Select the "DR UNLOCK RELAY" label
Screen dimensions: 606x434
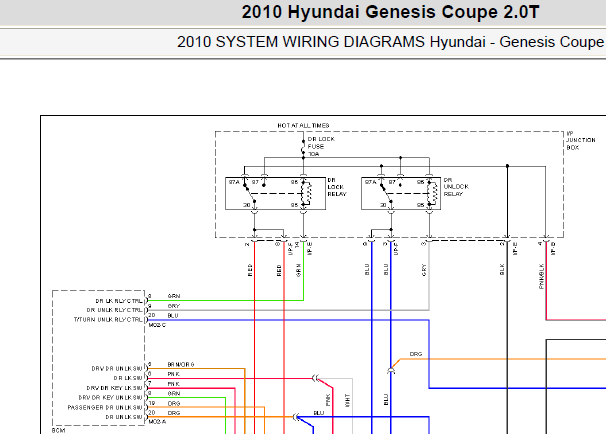pos(456,187)
